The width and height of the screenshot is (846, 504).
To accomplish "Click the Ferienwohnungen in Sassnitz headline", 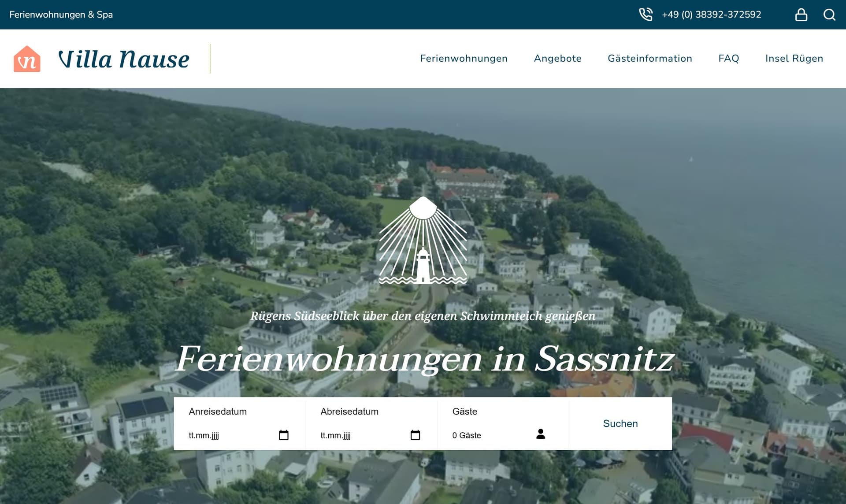I will pyautogui.click(x=425, y=359).
